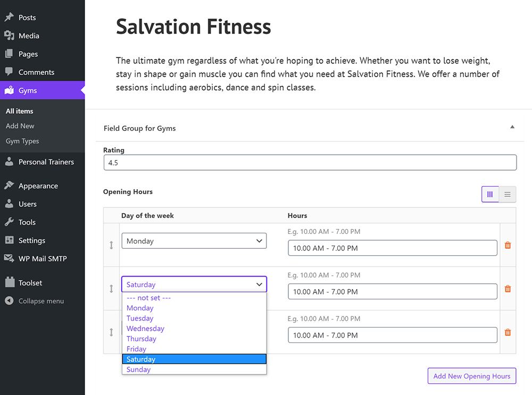Image resolution: width=532 pixels, height=395 pixels.
Task: Open the Posts section via pushpin icon
Action: tap(8, 17)
